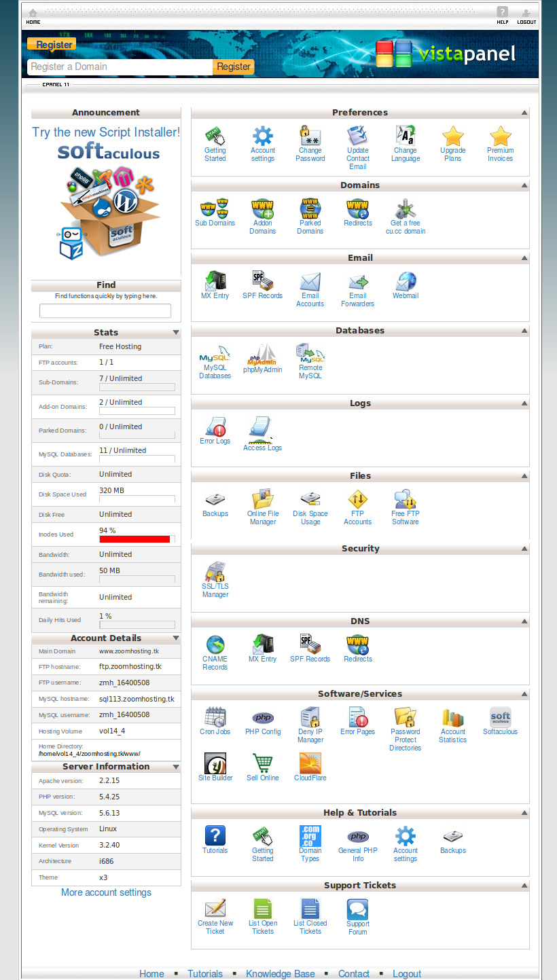Open Sub Domains manager
Image resolution: width=557 pixels, height=980 pixels.
pos(215,213)
